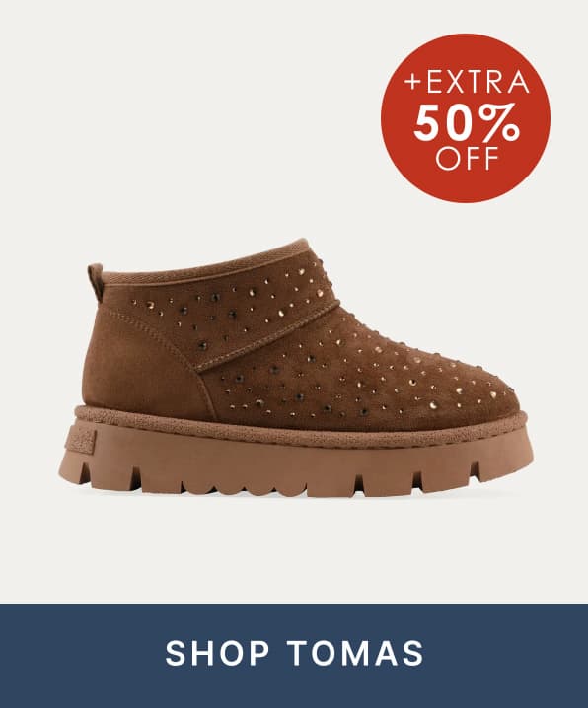Select the bold 50% text in the badge

tap(466, 122)
